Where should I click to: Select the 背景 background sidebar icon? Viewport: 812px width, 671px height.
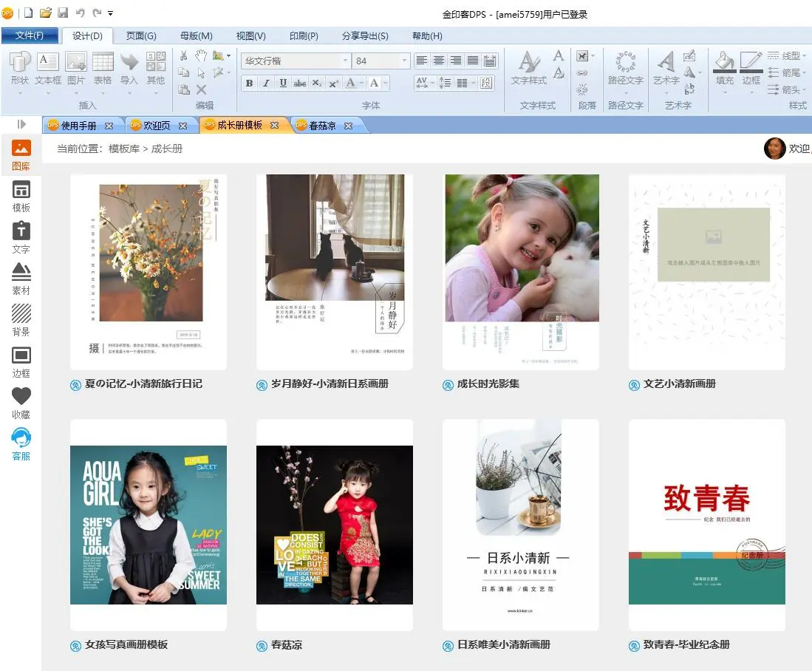click(21, 319)
